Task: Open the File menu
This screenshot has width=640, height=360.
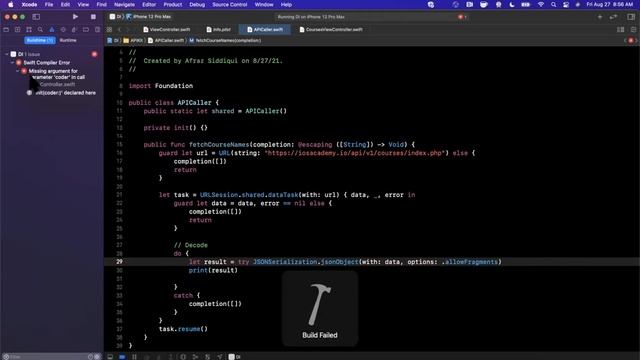Action: [49, 4]
